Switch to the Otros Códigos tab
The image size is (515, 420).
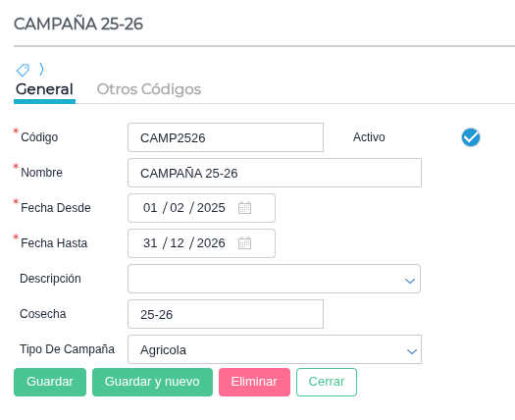click(x=149, y=89)
